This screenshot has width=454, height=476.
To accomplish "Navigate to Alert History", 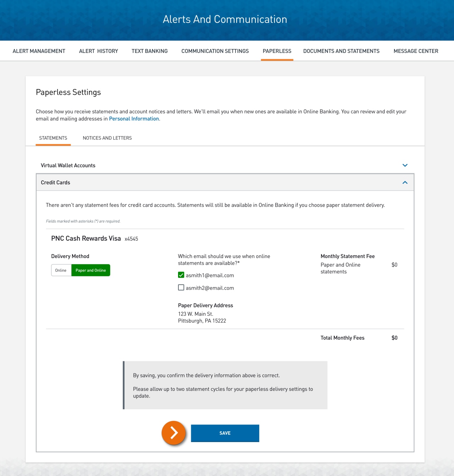I will [x=98, y=51].
